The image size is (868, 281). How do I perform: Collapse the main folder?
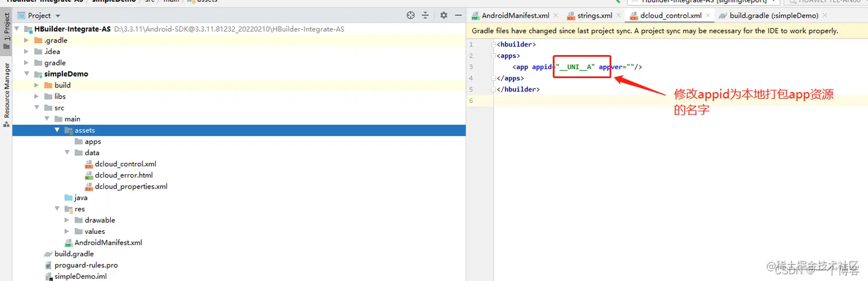(47, 119)
